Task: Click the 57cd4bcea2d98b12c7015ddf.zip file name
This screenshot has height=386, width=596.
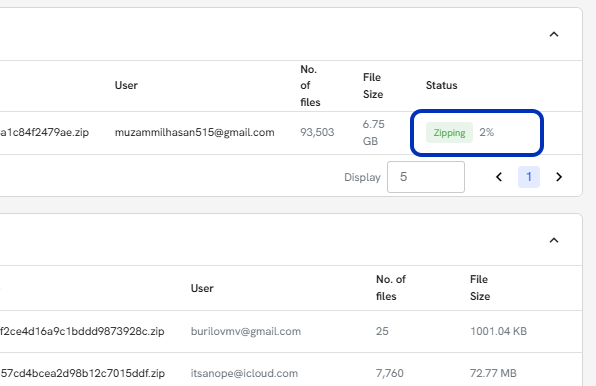Action: point(82,373)
